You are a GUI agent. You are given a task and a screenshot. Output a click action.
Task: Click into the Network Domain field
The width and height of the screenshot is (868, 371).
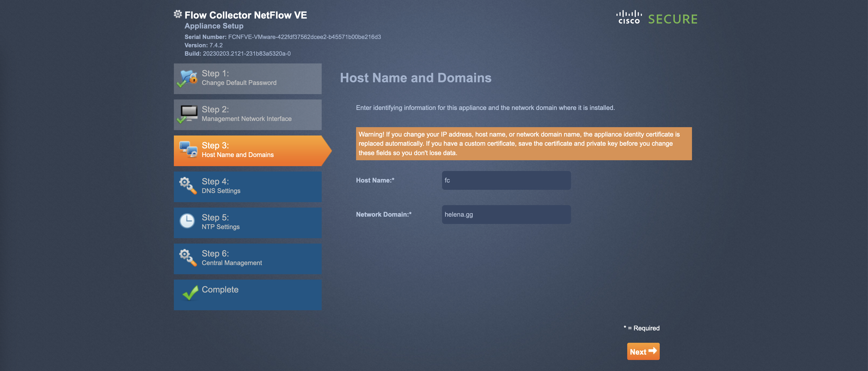click(x=506, y=215)
